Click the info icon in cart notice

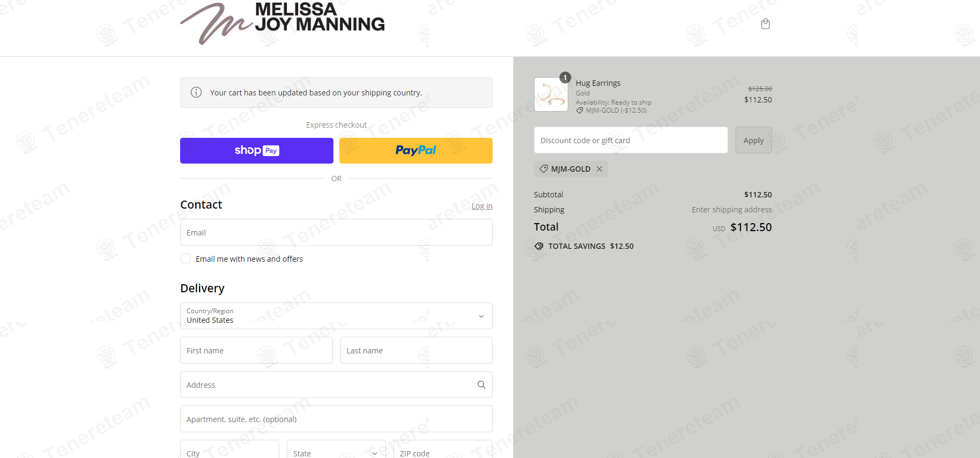pyautogui.click(x=196, y=92)
